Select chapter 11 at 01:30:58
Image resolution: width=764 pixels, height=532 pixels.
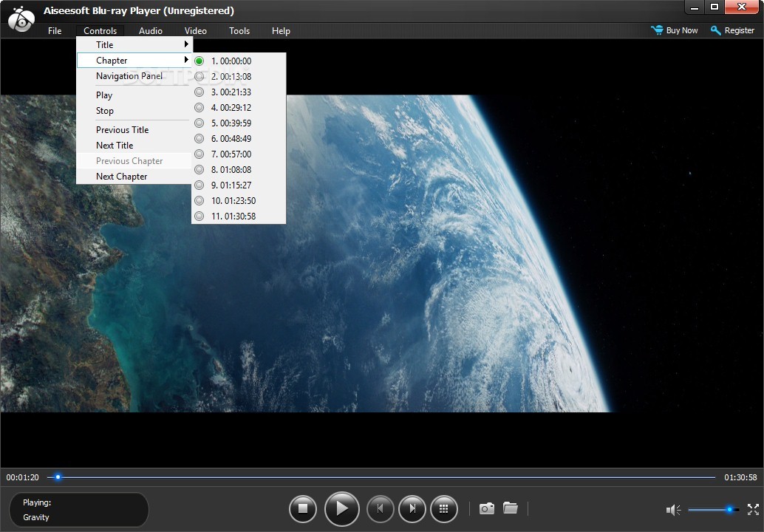238,216
